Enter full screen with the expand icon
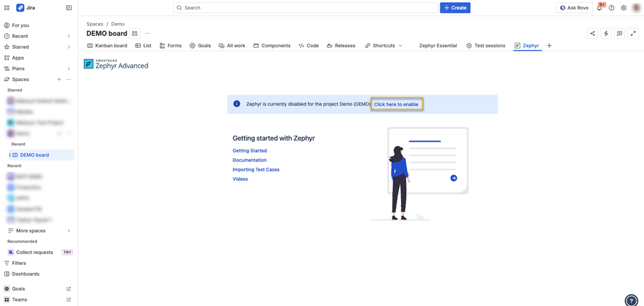Image resolution: width=644 pixels, height=306 pixels. 633,34
